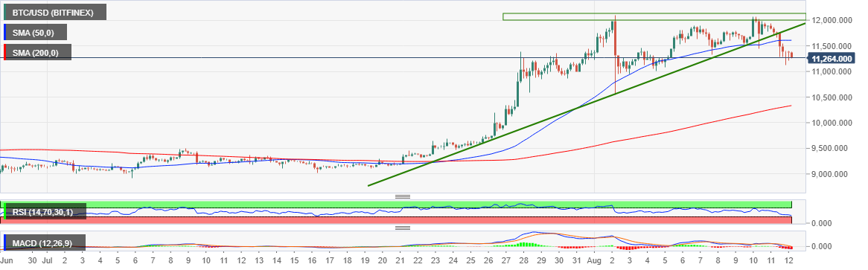868x270 pixels.
Task: Click the 10,500.000 price axis label
Action: pyautogui.click(x=830, y=97)
